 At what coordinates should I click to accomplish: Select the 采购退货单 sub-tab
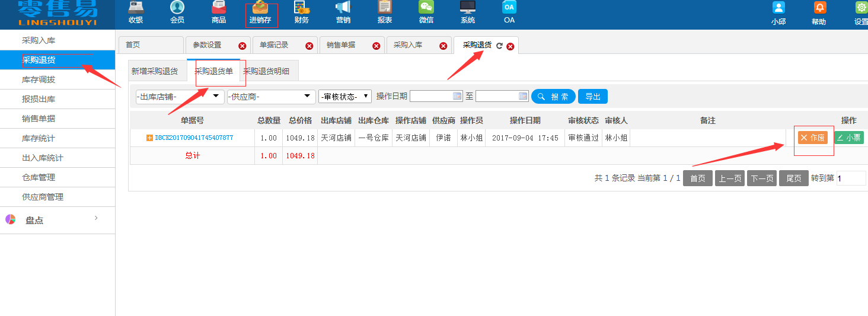click(x=213, y=71)
